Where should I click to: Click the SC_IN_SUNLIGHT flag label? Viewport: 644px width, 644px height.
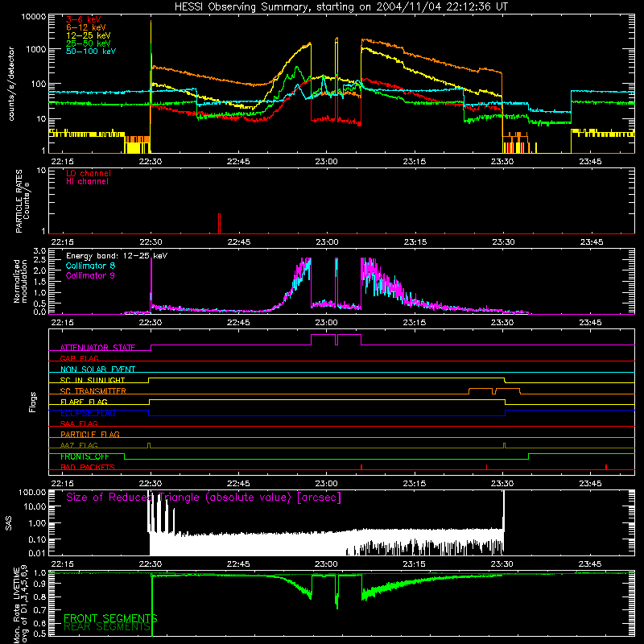(93, 380)
